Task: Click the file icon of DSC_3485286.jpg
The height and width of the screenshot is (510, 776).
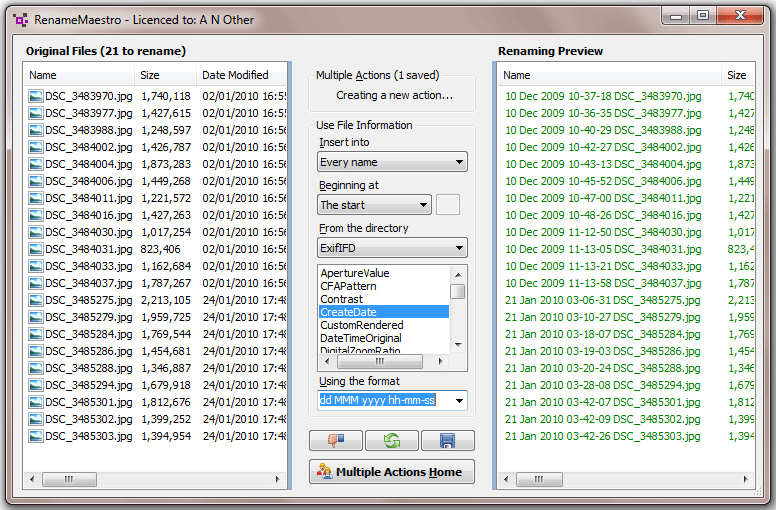Action: [x=36, y=352]
